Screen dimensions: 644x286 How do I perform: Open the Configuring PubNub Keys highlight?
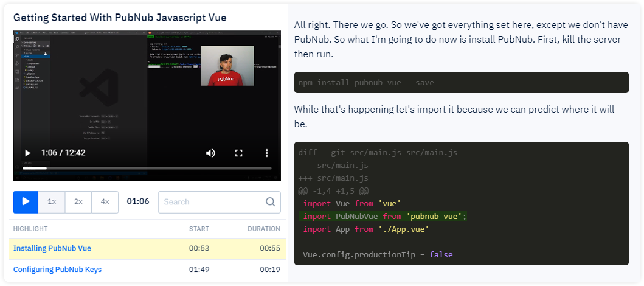click(57, 270)
